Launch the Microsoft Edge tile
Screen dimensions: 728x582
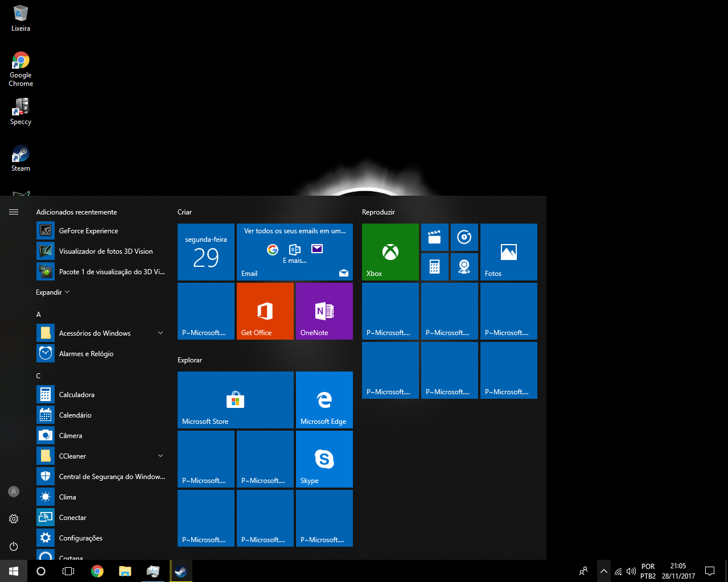(x=324, y=400)
